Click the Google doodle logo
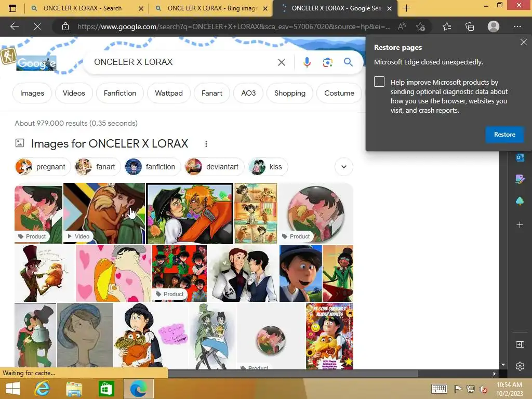Viewport: 532px width, 399px height. point(36,63)
